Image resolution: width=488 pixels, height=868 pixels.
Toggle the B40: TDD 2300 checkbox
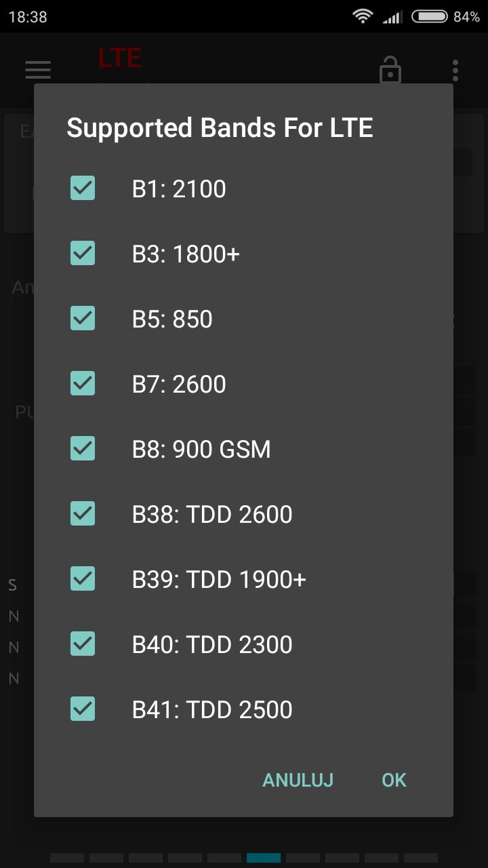83,644
